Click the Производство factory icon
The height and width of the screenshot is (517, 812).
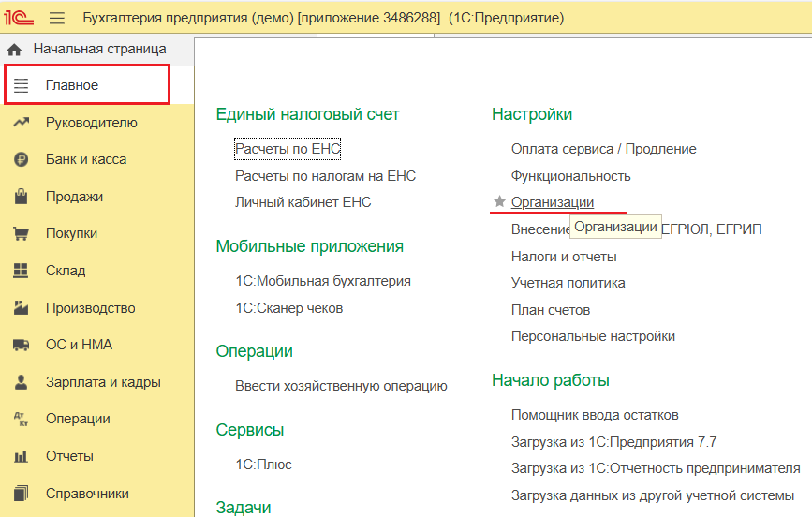tap(22, 308)
